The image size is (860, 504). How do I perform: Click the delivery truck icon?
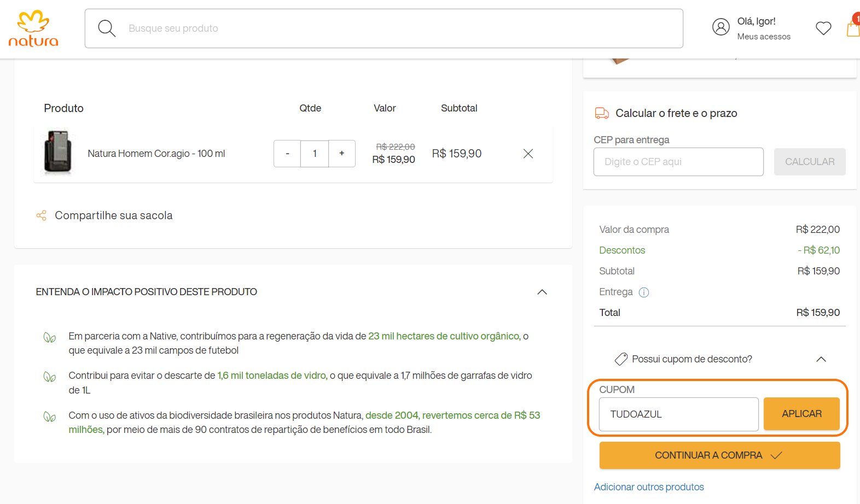coord(602,113)
